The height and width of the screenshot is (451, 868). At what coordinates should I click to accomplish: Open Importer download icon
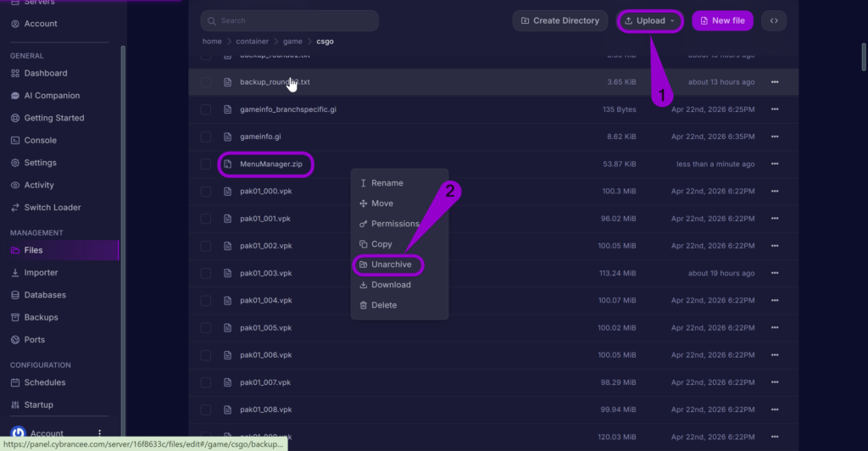pos(15,273)
